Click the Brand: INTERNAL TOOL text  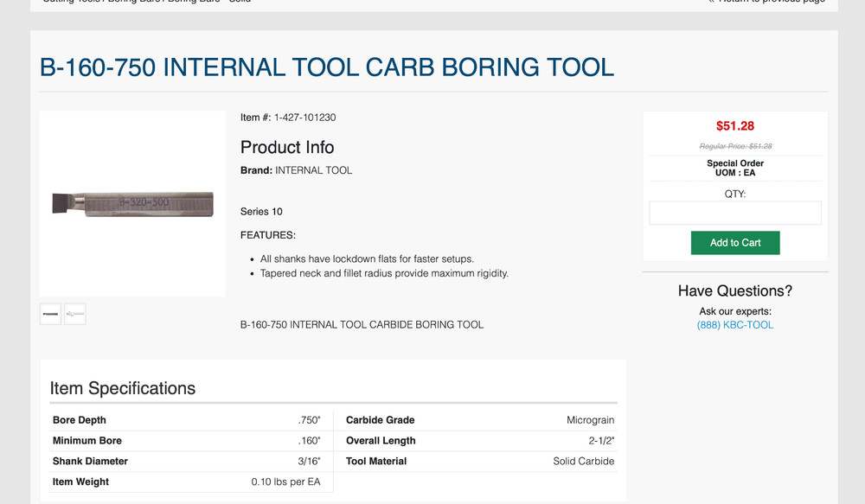(x=296, y=170)
